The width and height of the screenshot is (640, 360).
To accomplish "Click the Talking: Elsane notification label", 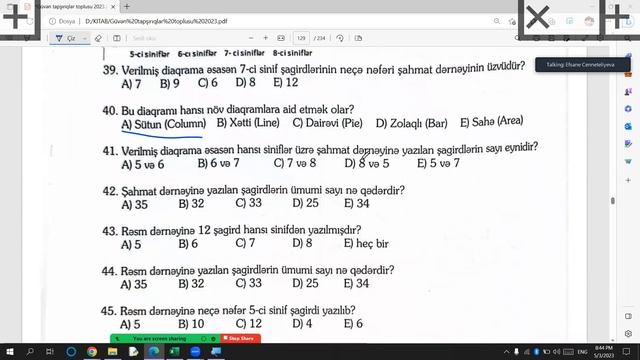I will [x=583, y=64].
